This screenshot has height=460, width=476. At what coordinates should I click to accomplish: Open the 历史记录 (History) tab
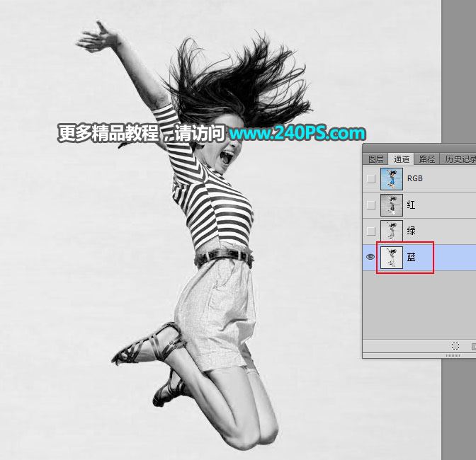tap(459, 159)
